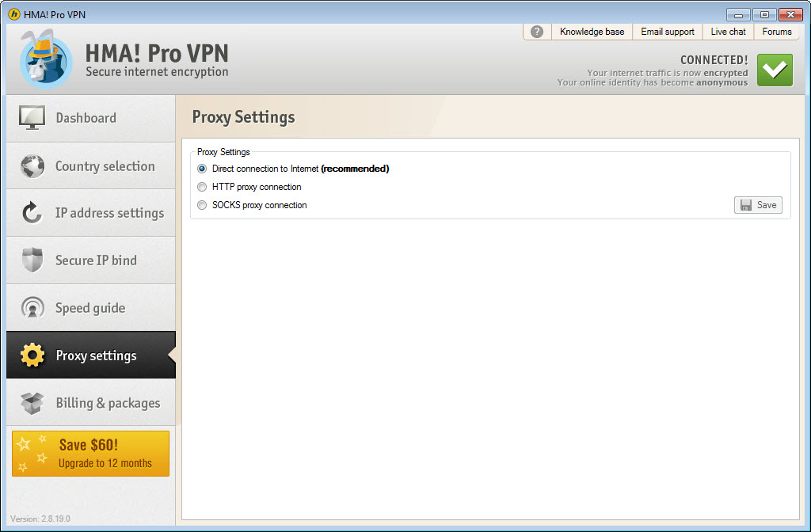The height and width of the screenshot is (532, 811).
Task: Click the Proxy Settings page heading
Action: click(244, 117)
